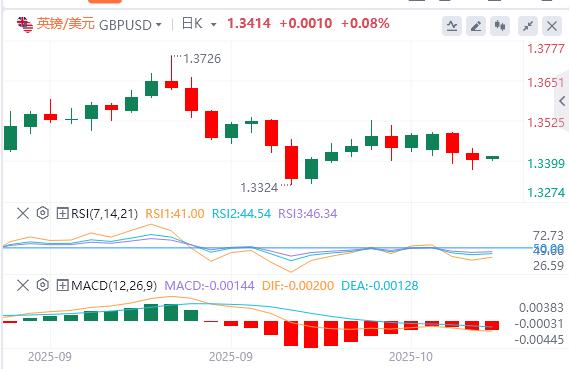This screenshot has height=369, width=569.
Task: Open RSI indicator settings gear icon
Action: pos(42,213)
